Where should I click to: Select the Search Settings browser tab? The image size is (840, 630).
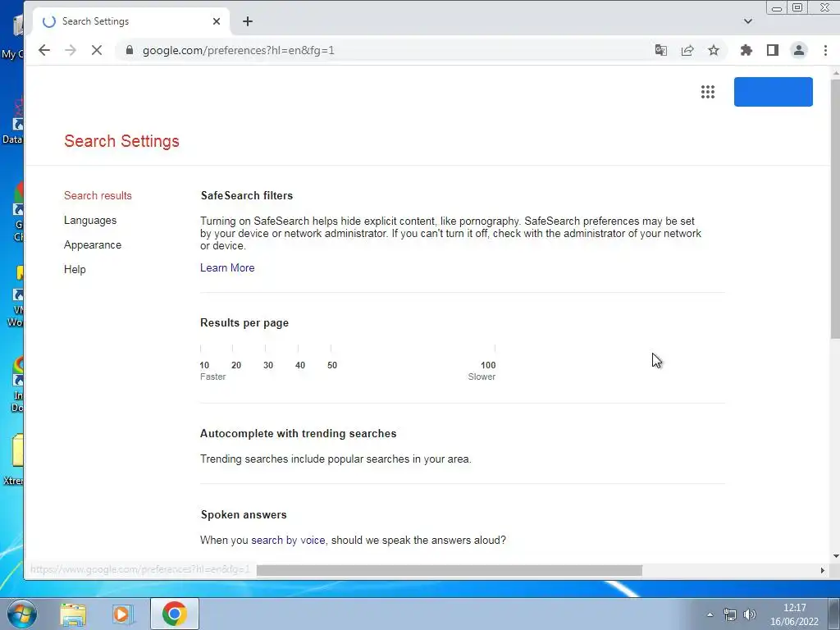click(131, 21)
